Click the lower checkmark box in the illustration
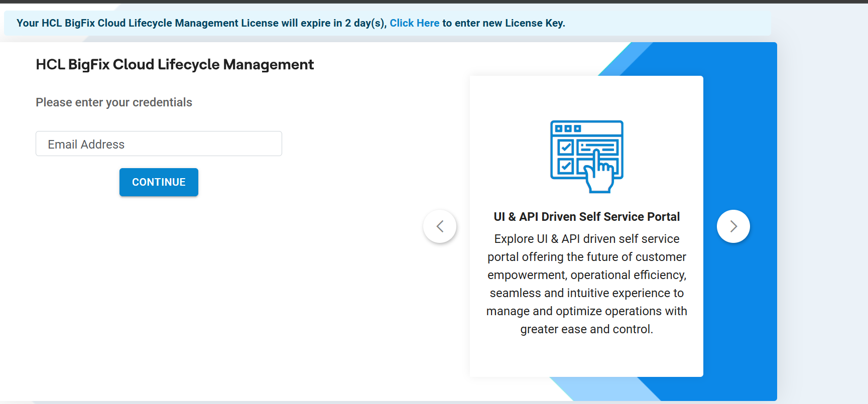The height and width of the screenshot is (404, 868). pos(566,166)
